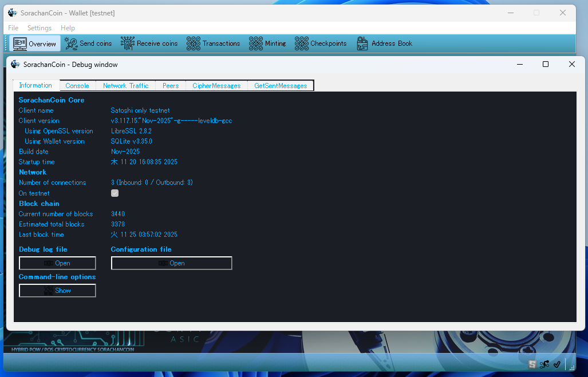Open the Peers tab
588x377 pixels.
(171, 86)
